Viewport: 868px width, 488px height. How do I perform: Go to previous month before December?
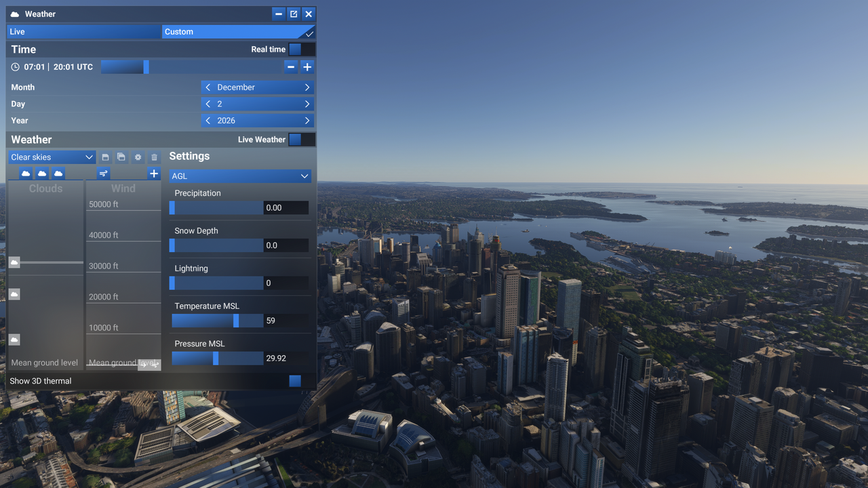click(x=208, y=87)
